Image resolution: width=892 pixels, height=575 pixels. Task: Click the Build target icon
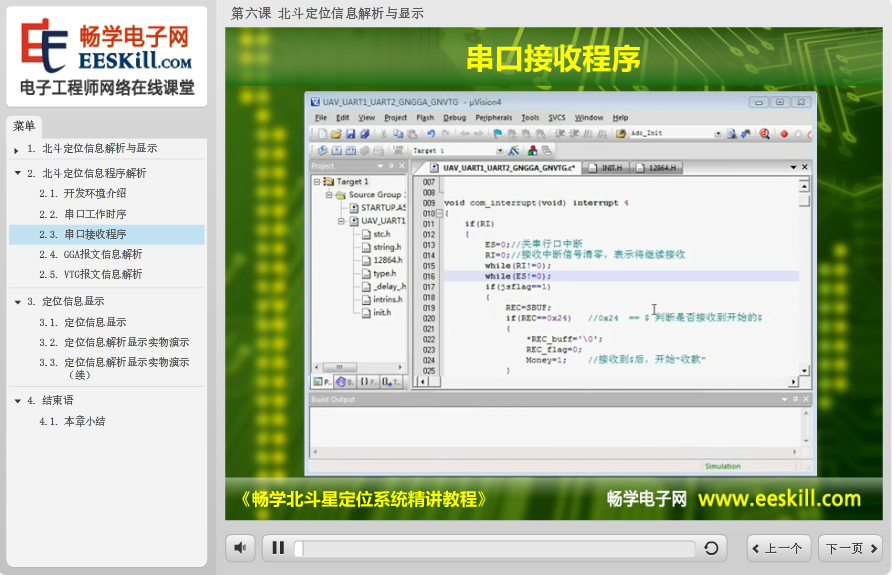point(337,151)
